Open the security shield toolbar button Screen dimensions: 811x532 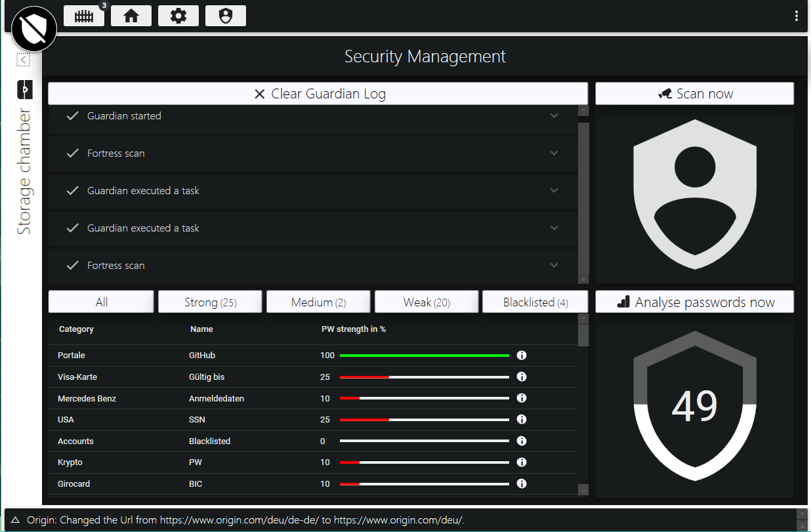(226, 16)
